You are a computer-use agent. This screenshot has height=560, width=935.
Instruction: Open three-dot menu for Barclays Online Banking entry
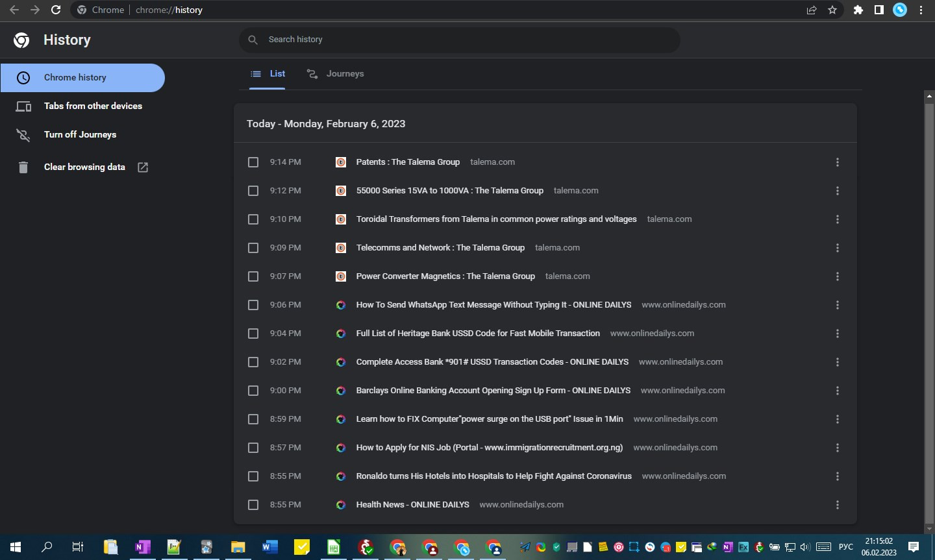(x=838, y=391)
